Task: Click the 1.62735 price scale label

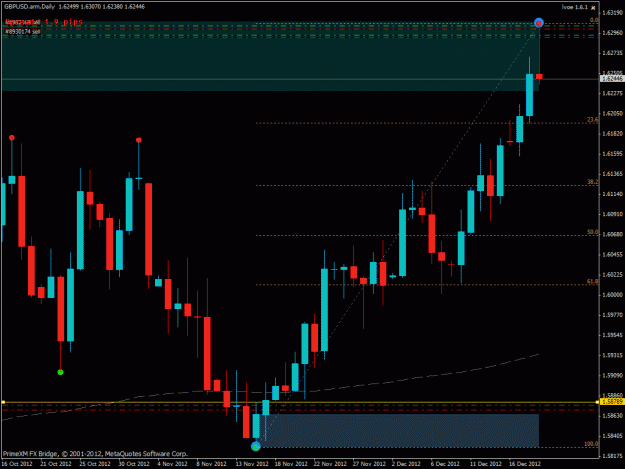Action: (613, 53)
